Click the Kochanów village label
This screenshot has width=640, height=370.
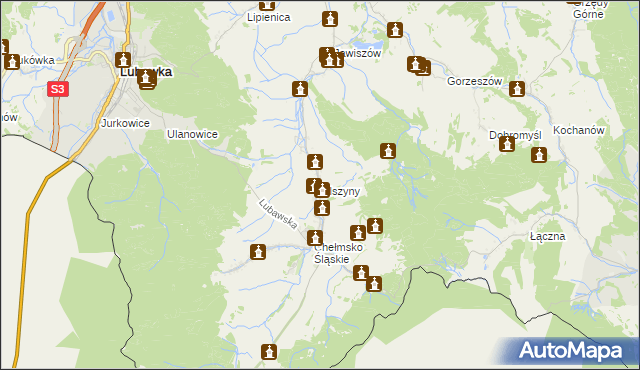[x=578, y=131]
